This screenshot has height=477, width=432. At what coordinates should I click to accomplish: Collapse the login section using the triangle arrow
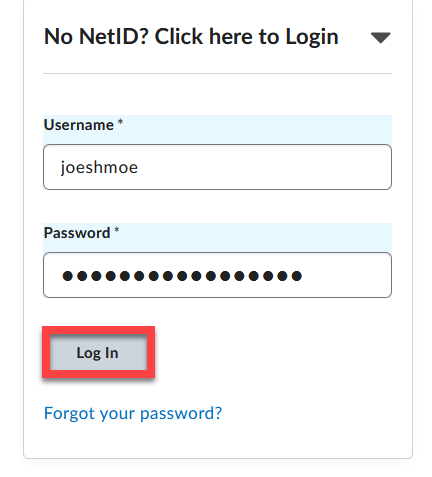click(380, 38)
